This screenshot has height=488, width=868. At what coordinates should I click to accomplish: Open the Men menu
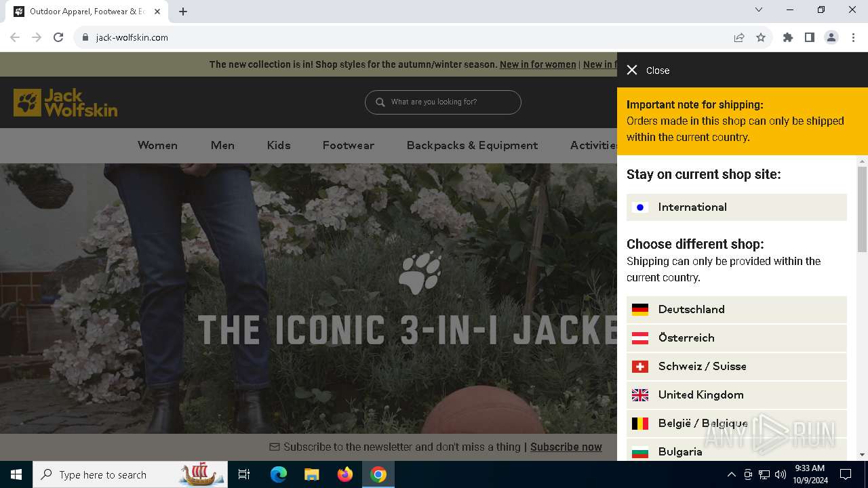[x=222, y=145]
